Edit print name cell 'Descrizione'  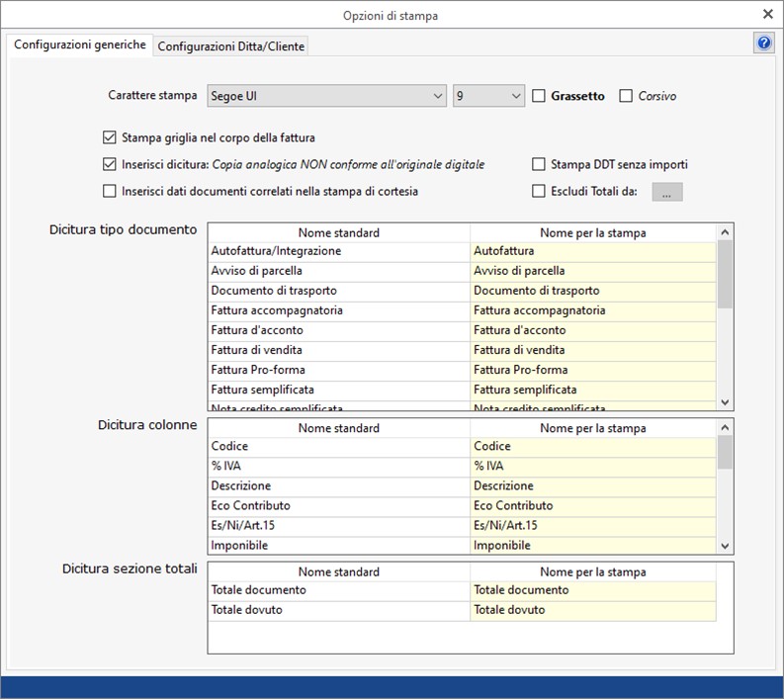click(x=593, y=486)
